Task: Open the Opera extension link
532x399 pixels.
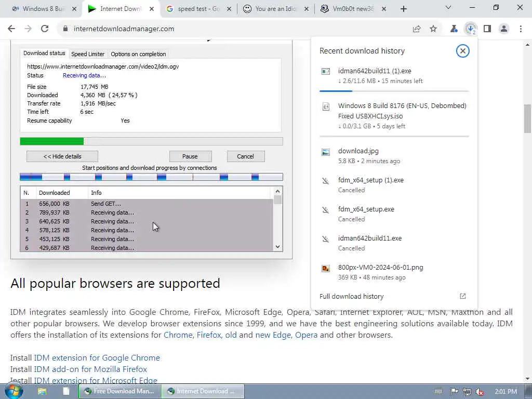Action: 307,335
